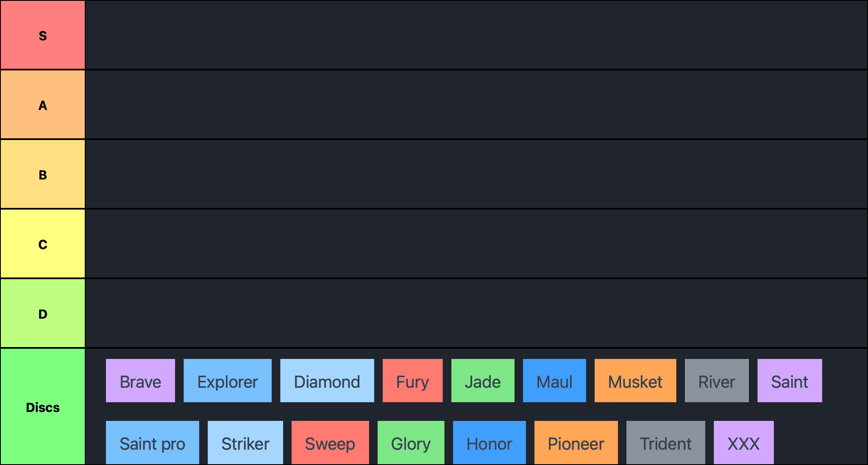Select the green Jade tile
The width and height of the screenshot is (868, 465).
click(x=483, y=381)
